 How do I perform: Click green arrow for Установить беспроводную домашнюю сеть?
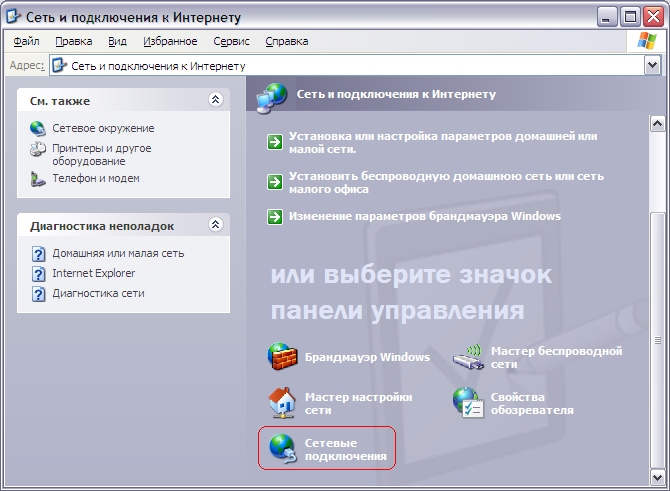pos(275,182)
